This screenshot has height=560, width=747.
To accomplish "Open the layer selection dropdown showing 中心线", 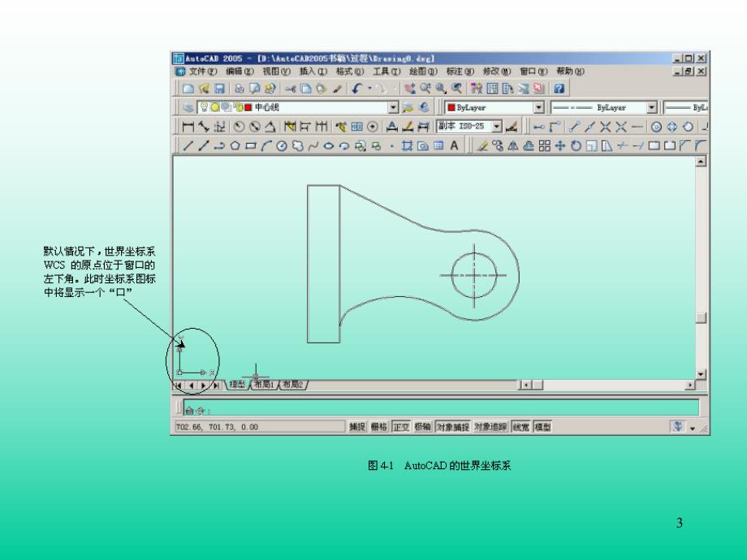I will (394, 106).
